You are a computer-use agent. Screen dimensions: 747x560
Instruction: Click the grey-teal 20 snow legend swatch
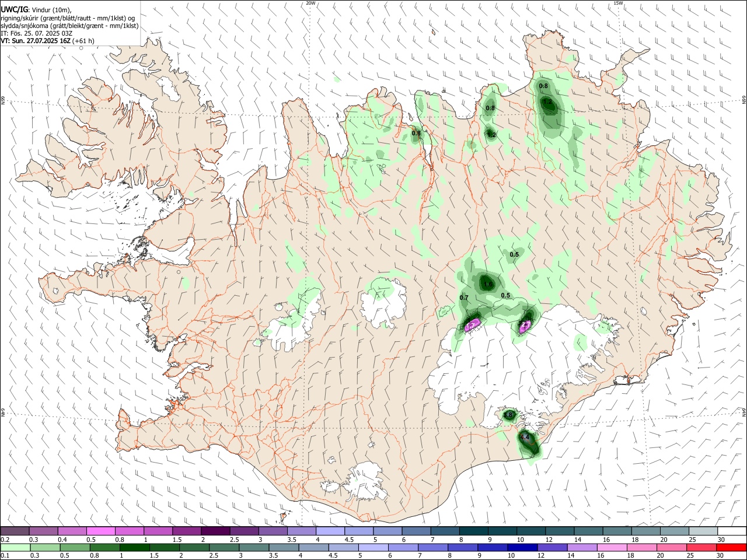pos(674,531)
